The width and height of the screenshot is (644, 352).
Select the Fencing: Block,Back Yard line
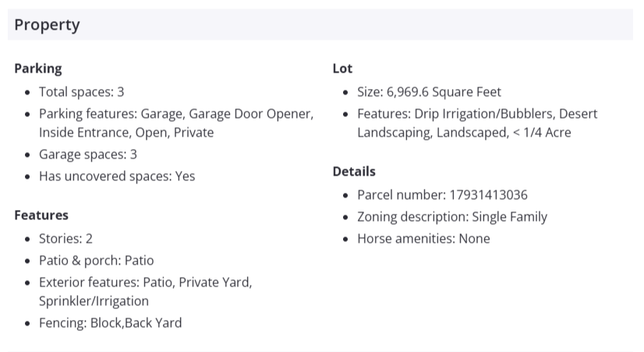click(x=110, y=323)
